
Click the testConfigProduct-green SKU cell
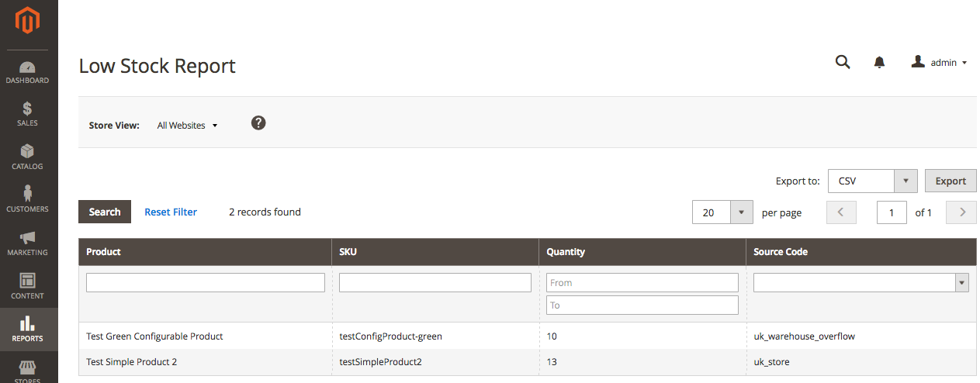click(435, 336)
